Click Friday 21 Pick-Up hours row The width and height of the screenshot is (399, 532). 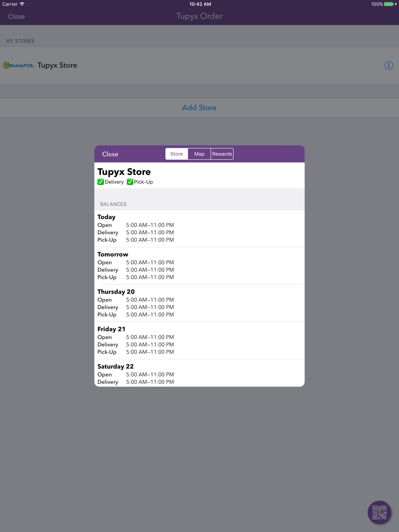point(136,352)
